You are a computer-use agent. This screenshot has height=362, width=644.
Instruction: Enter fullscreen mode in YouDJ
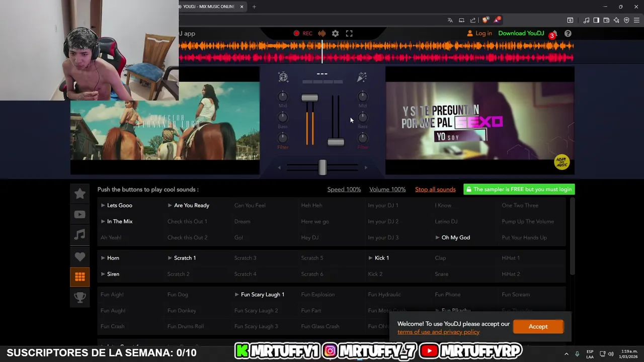tap(349, 33)
